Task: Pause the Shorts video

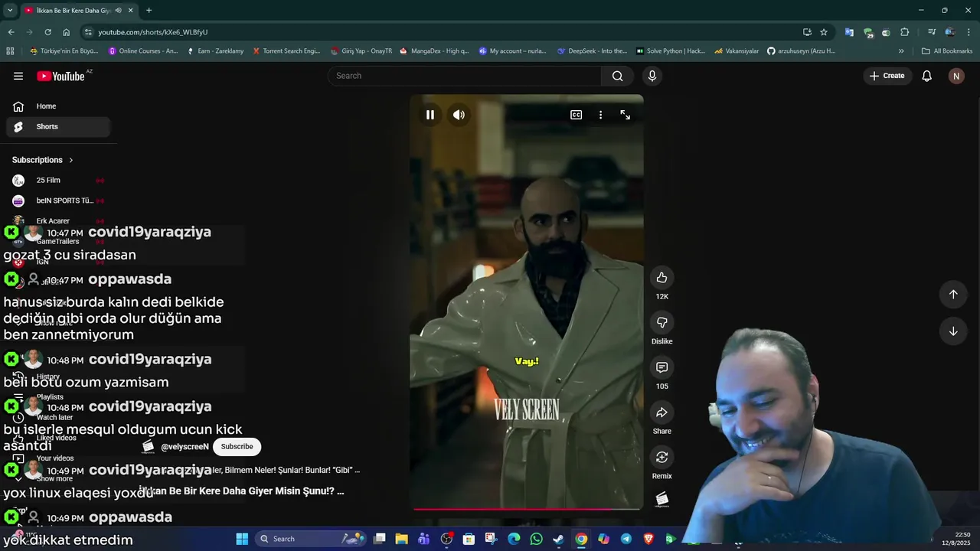Action: pyautogui.click(x=430, y=115)
